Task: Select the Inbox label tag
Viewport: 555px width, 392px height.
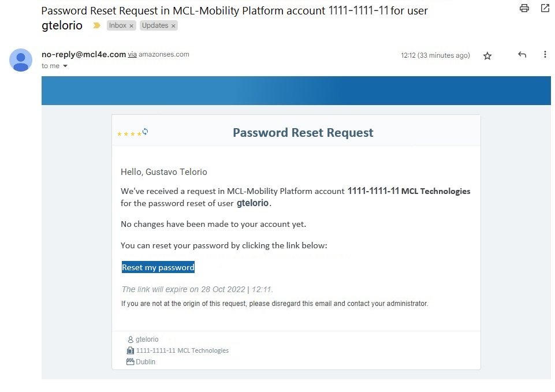Action: point(117,25)
